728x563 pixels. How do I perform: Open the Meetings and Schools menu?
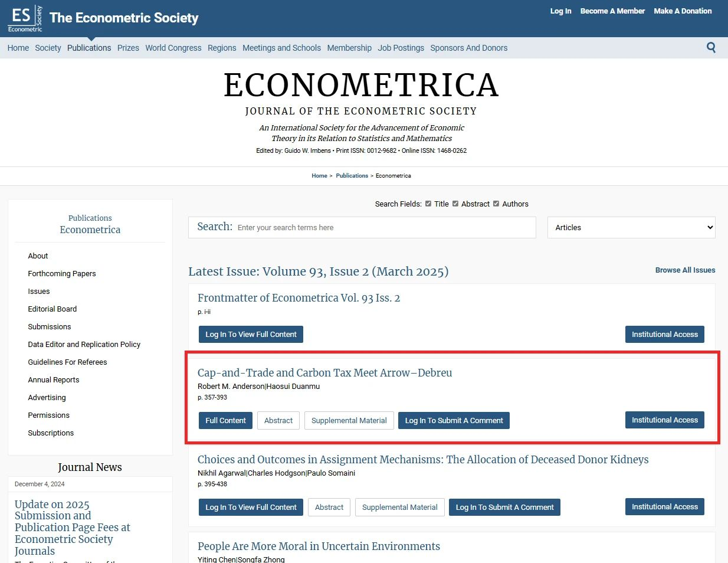coord(281,48)
